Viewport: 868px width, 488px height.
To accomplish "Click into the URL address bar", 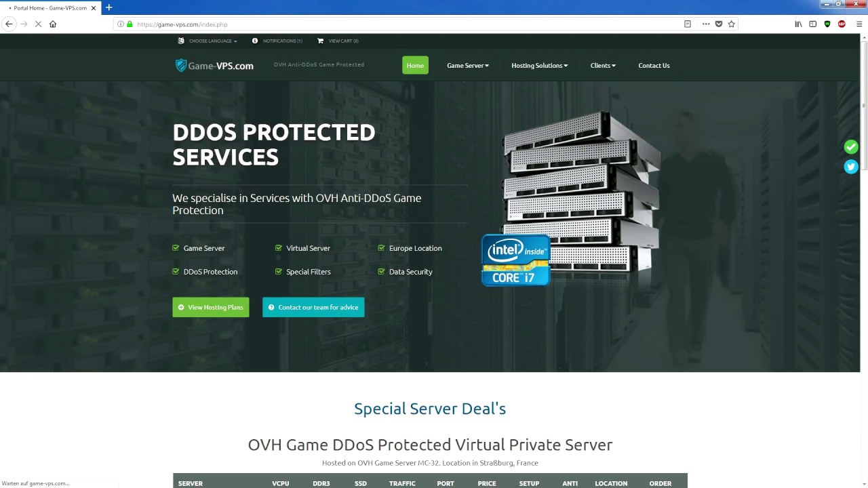I will pos(407,24).
